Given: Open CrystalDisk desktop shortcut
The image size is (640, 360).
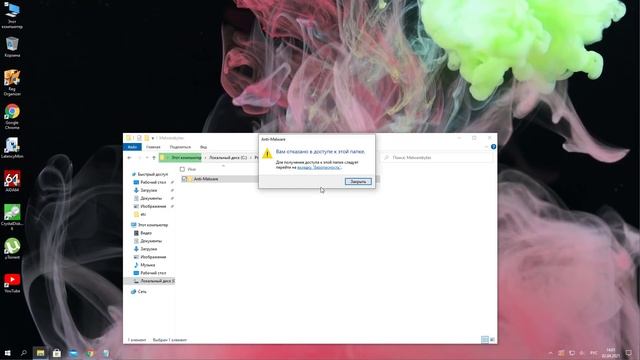Looking at the screenshot, I should (12, 217).
